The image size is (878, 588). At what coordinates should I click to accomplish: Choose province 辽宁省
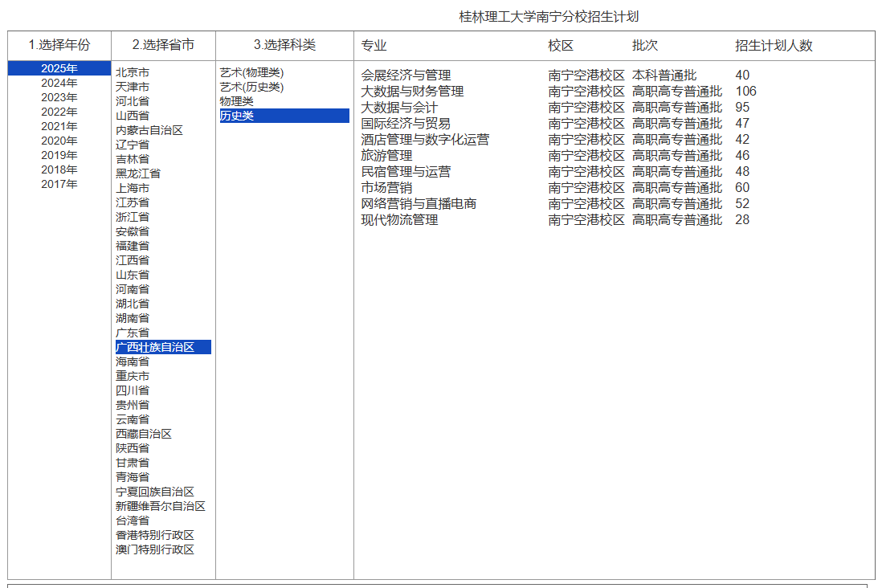tap(133, 145)
